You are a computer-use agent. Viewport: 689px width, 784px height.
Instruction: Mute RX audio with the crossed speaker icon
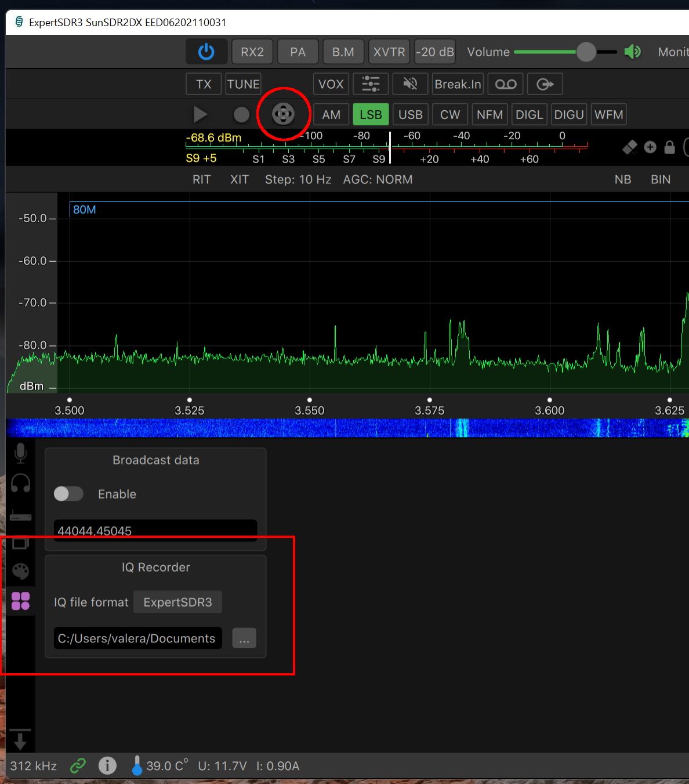pyautogui.click(x=410, y=84)
